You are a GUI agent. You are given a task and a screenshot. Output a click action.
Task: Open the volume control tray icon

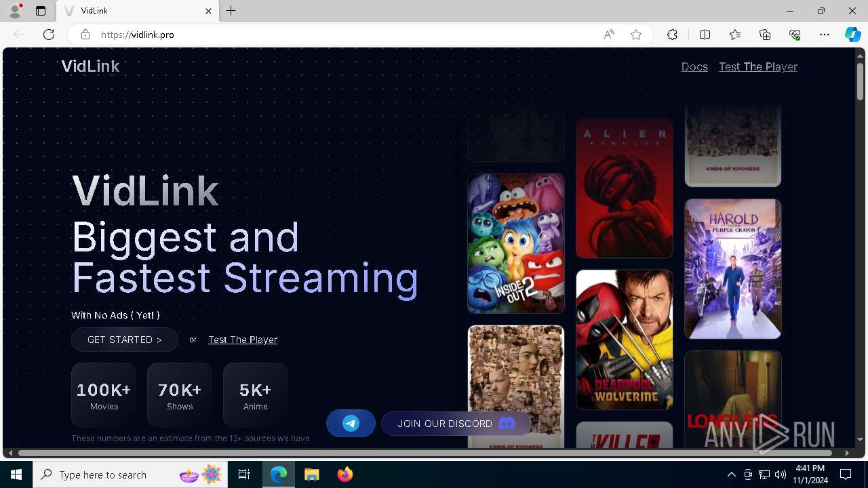(781, 474)
